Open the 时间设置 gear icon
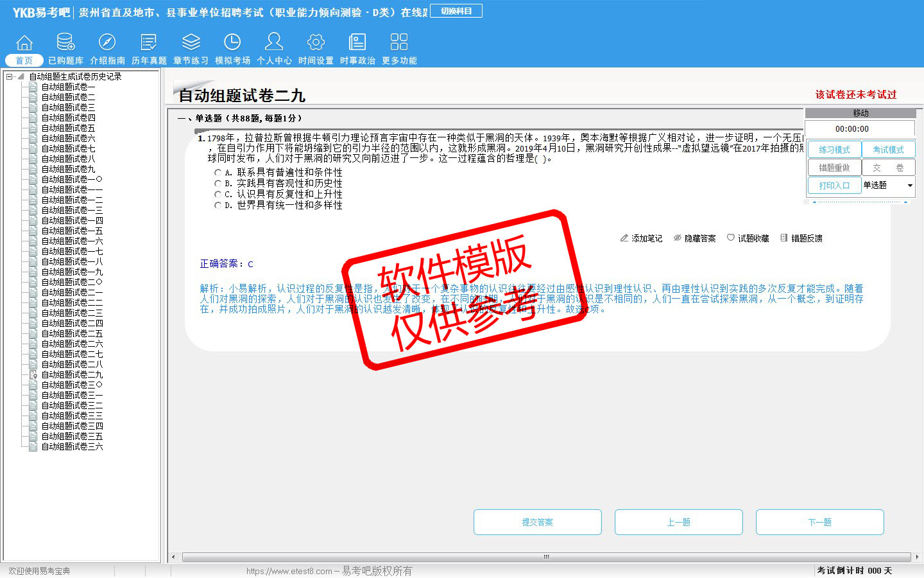Image resolution: width=924 pixels, height=578 pixels. 316,43
